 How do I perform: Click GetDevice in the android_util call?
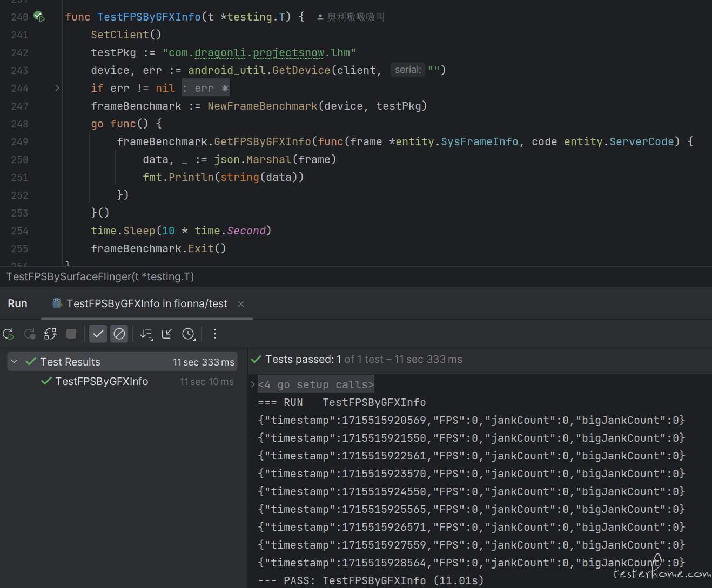pos(301,70)
